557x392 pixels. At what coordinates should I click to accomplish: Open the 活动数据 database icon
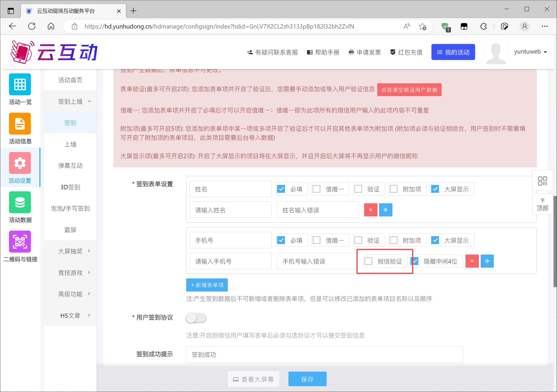(x=20, y=202)
